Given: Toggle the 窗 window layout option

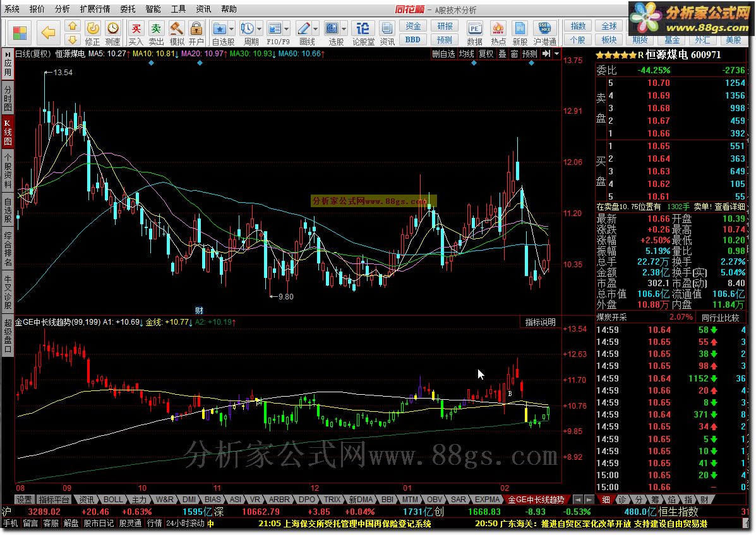Looking at the screenshot, I should (514, 54).
